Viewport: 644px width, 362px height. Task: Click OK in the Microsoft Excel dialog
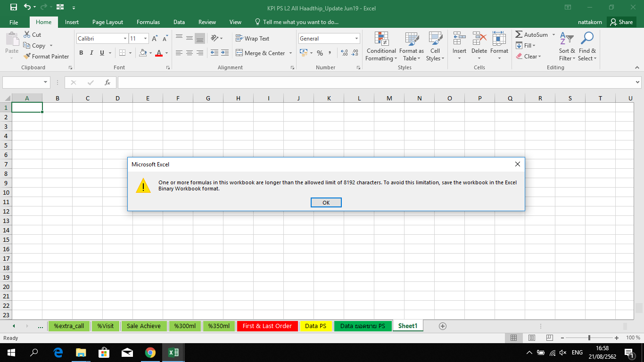326,202
